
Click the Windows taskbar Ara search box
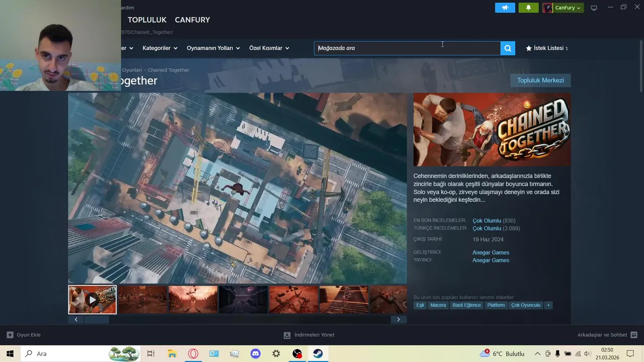[x=80, y=353]
